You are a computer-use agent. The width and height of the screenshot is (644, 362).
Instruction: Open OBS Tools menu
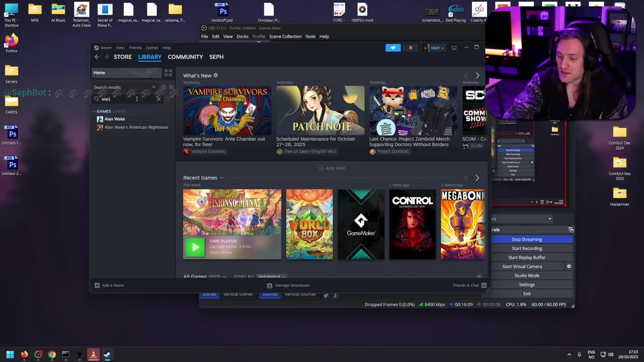pos(310,37)
